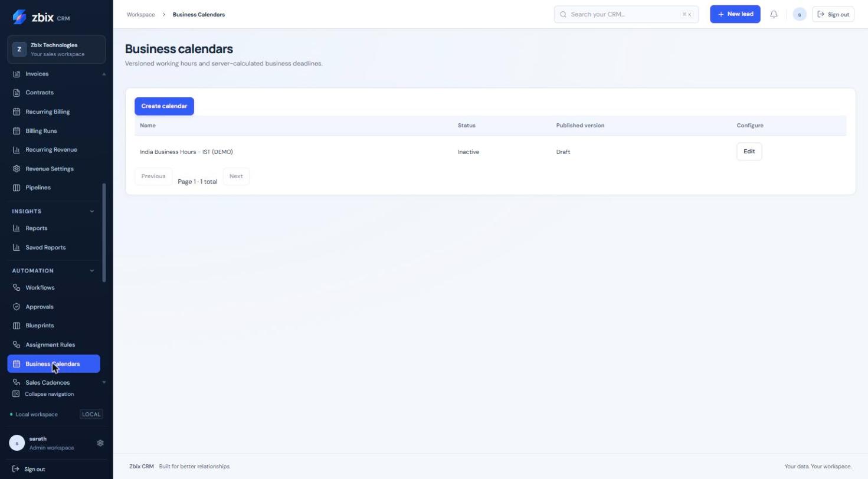The width and height of the screenshot is (868, 479).
Task: Click the Contracts document icon
Action: point(17,93)
